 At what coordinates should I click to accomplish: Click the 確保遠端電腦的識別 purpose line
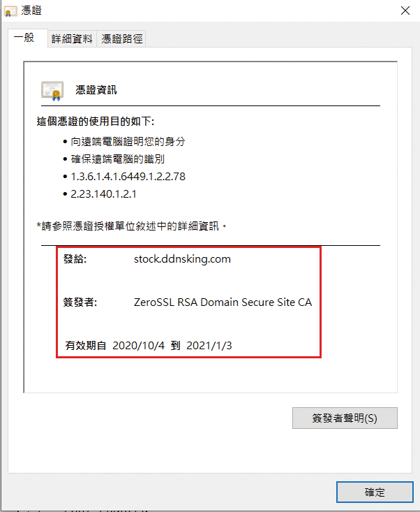click(x=118, y=159)
